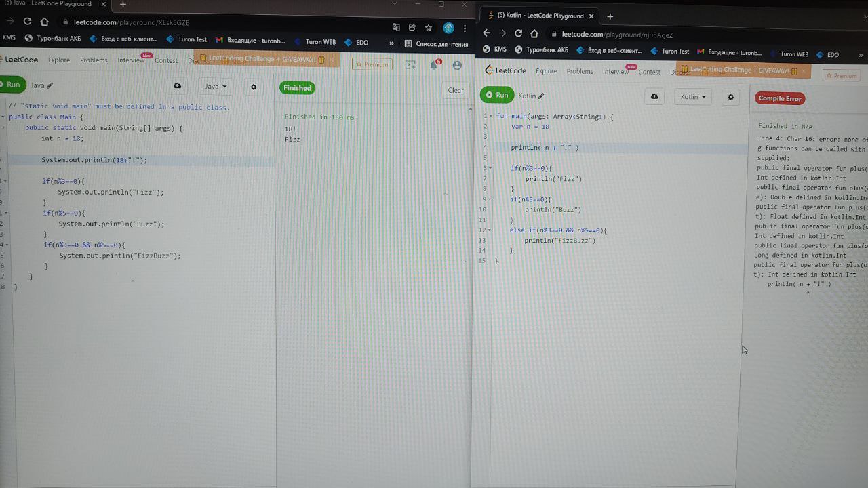The image size is (868, 488).
Task: Close the Kotlin - LeetCode Playground tab
Action: pyautogui.click(x=591, y=16)
